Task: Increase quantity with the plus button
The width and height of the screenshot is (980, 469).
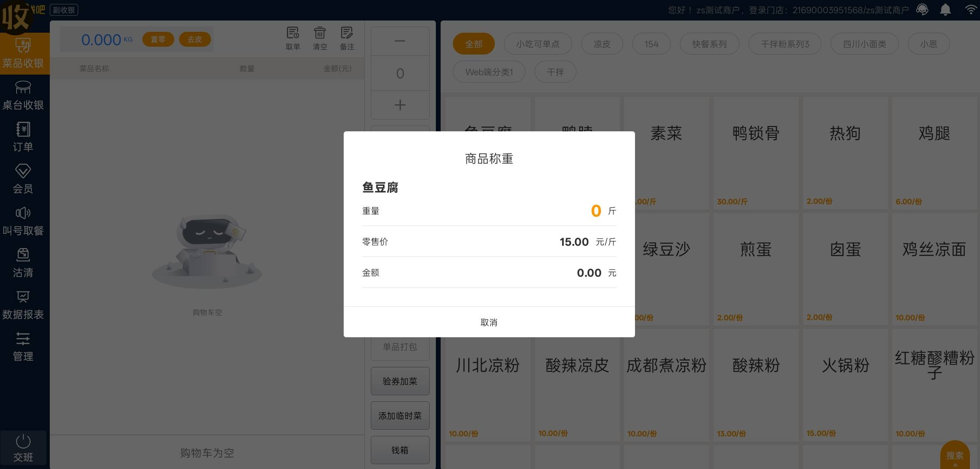Action: pos(400,105)
